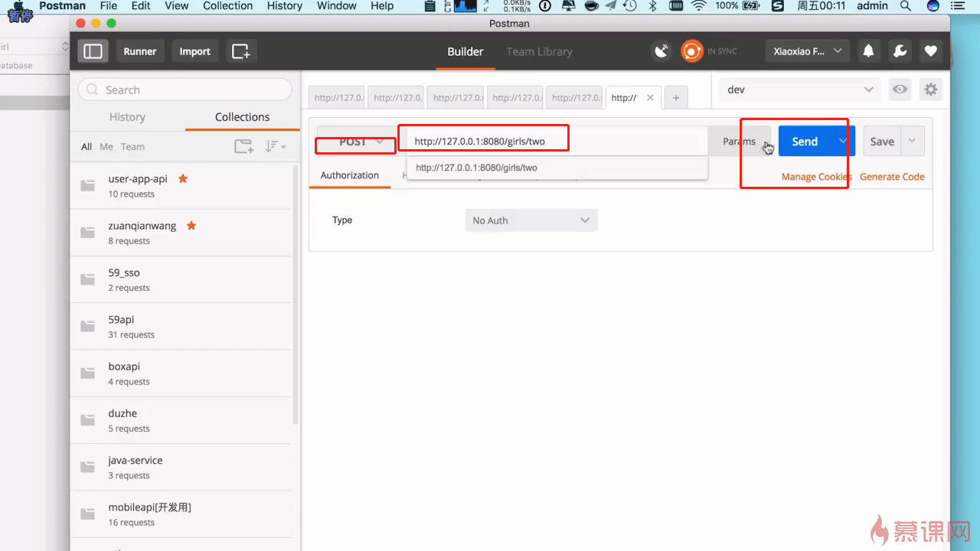Open the wrench settings icon
The height and width of the screenshot is (551, 980).
tap(900, 51)
